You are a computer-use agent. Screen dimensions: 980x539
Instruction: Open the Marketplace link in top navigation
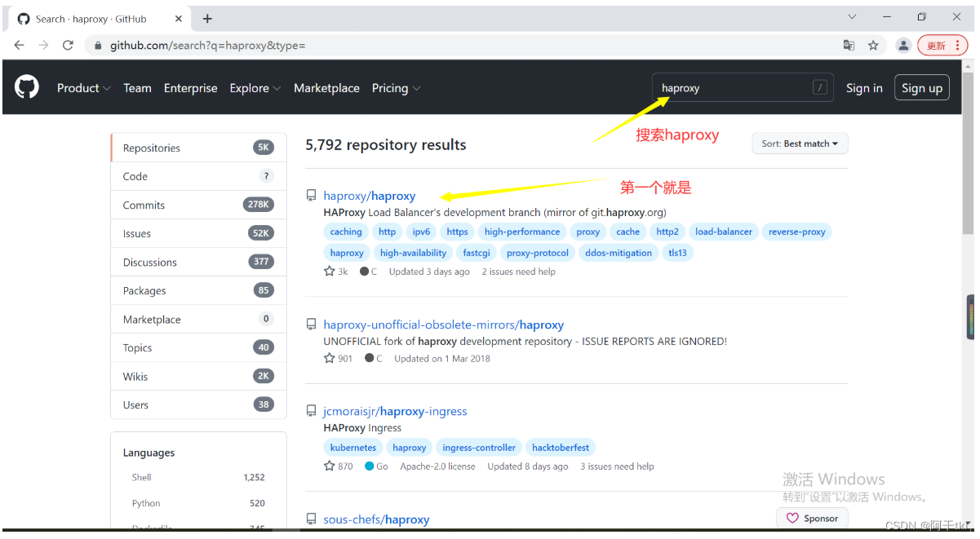pos(326,88)
